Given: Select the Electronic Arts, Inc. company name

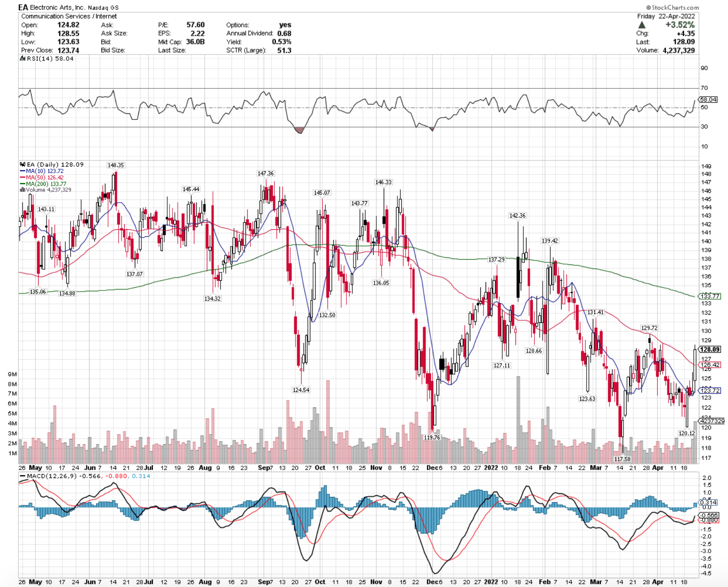Looking at the screenshot, I should pyautogui.click(x=58, y=7).
